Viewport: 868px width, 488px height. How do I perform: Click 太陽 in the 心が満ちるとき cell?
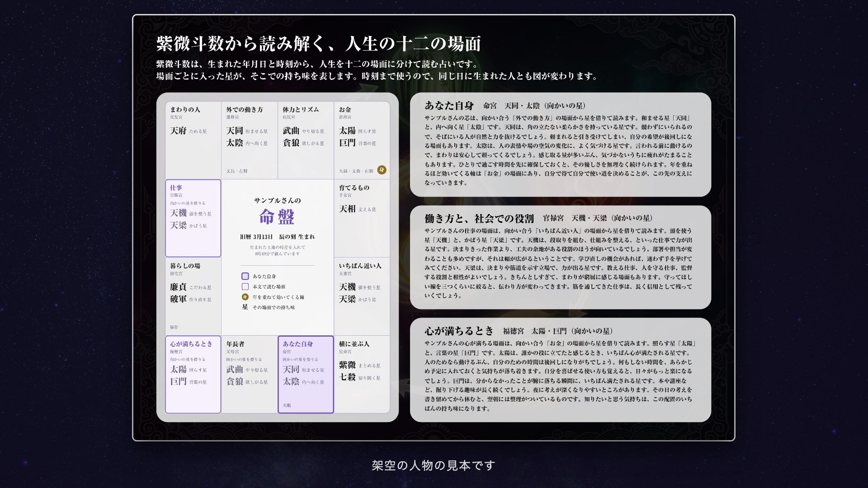point(178,369)
